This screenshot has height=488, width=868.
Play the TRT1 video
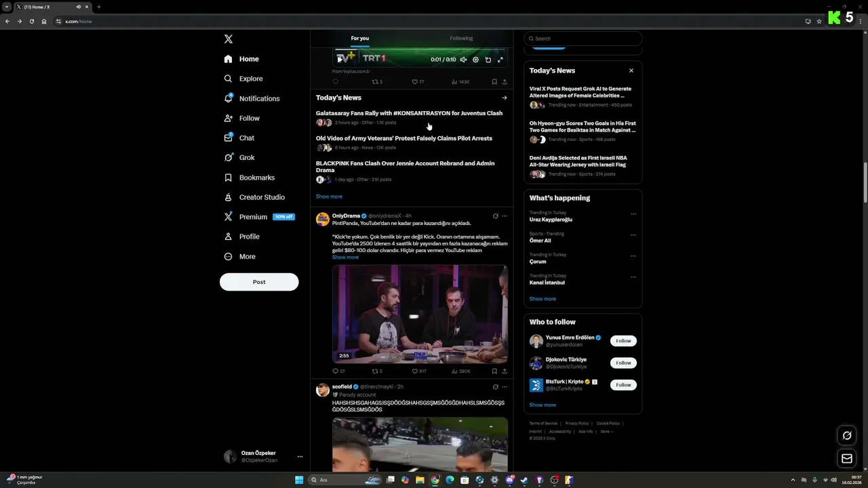(340, 60)
